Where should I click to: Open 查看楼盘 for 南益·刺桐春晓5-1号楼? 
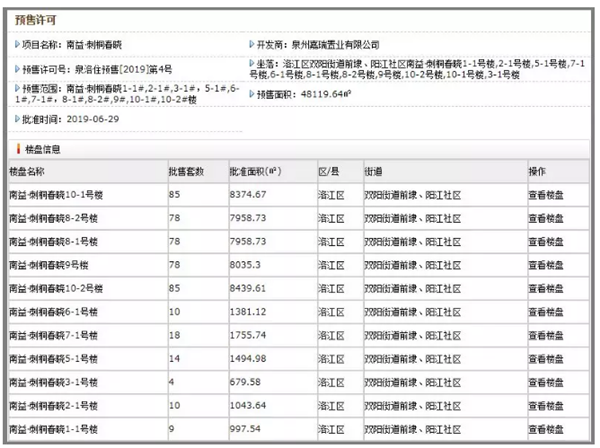pyautogui.click(x=546, y=359)
